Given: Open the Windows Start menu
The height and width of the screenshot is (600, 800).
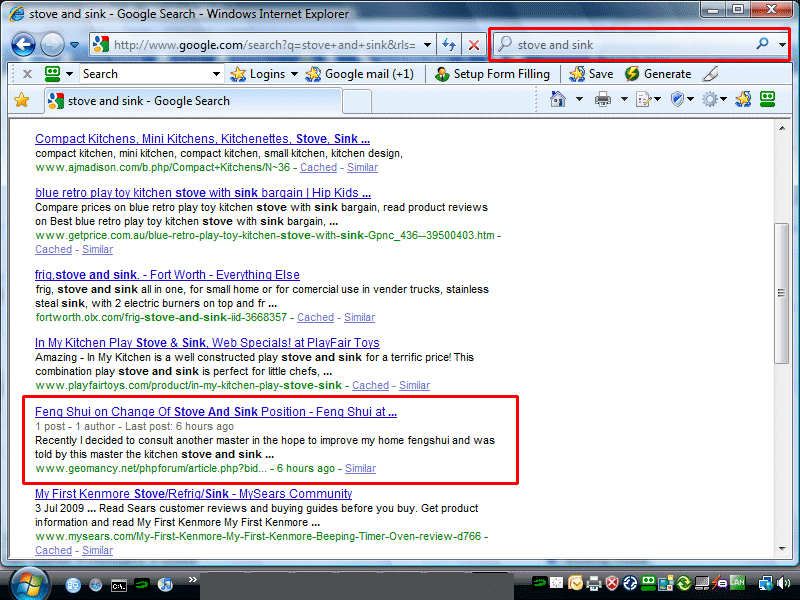Looking at the screenshot, I should click(28, 583).
